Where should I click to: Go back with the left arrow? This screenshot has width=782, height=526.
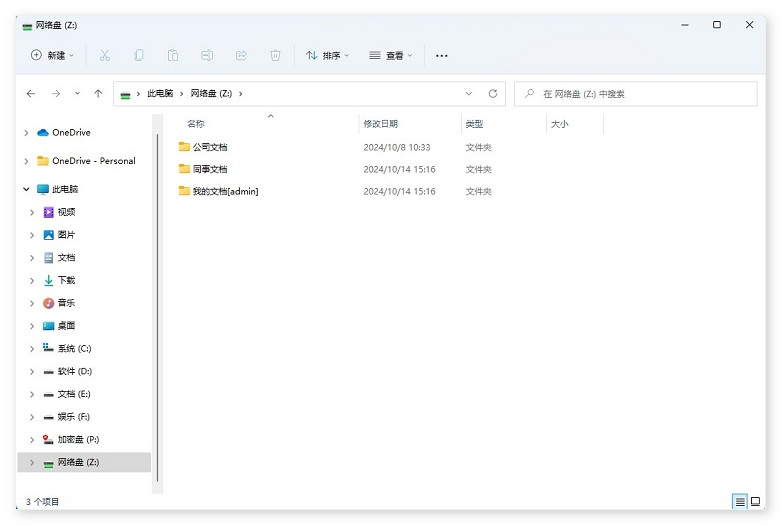(31, 94)
